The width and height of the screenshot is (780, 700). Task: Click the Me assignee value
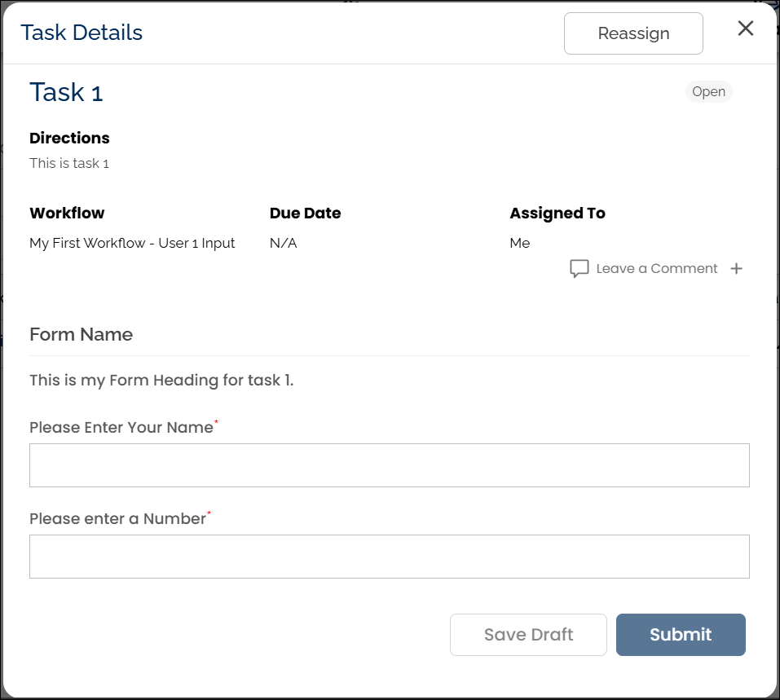click(x=519, y=243)
